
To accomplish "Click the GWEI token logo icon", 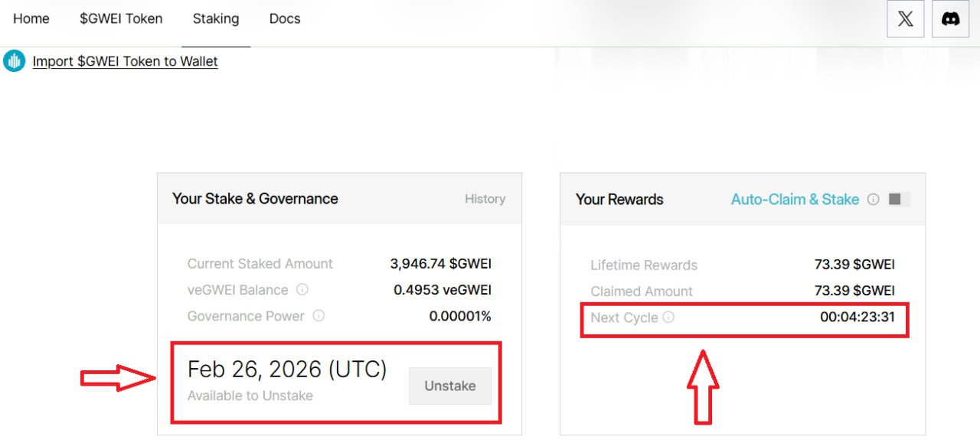I will (14, 61).
